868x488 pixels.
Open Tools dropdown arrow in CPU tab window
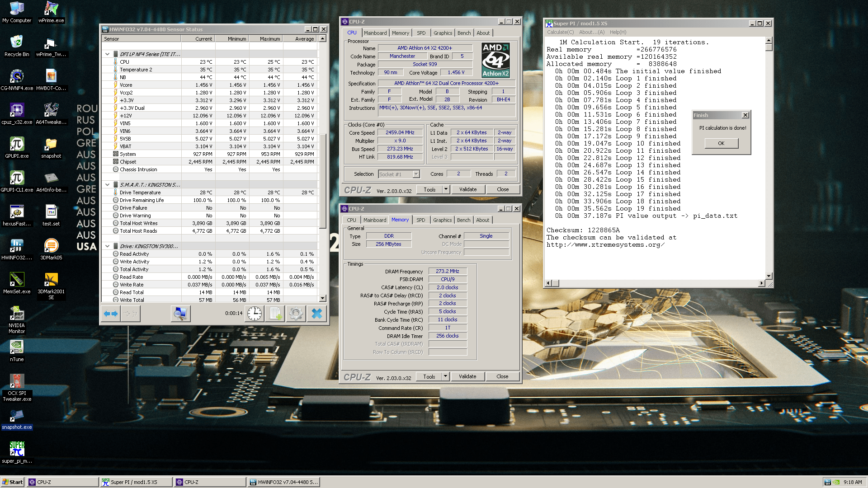tap(446, 189)
